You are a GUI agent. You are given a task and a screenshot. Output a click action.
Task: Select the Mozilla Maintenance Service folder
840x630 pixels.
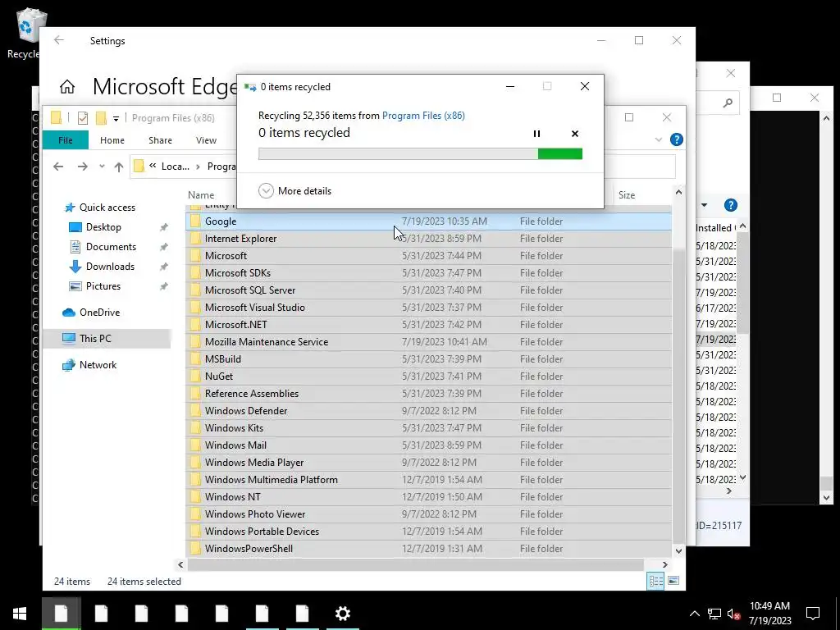point(267,342)
